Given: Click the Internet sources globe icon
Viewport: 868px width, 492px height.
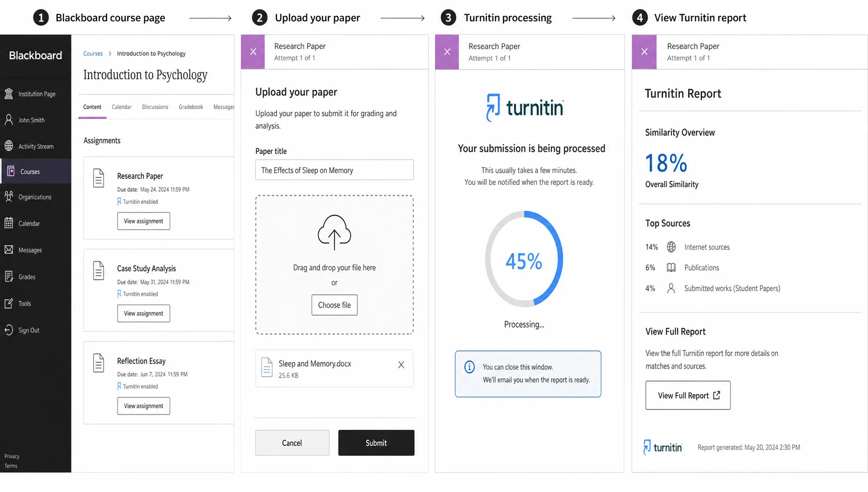Looking at the screenshot, I should pyautogui.click(x=671, y=247).
